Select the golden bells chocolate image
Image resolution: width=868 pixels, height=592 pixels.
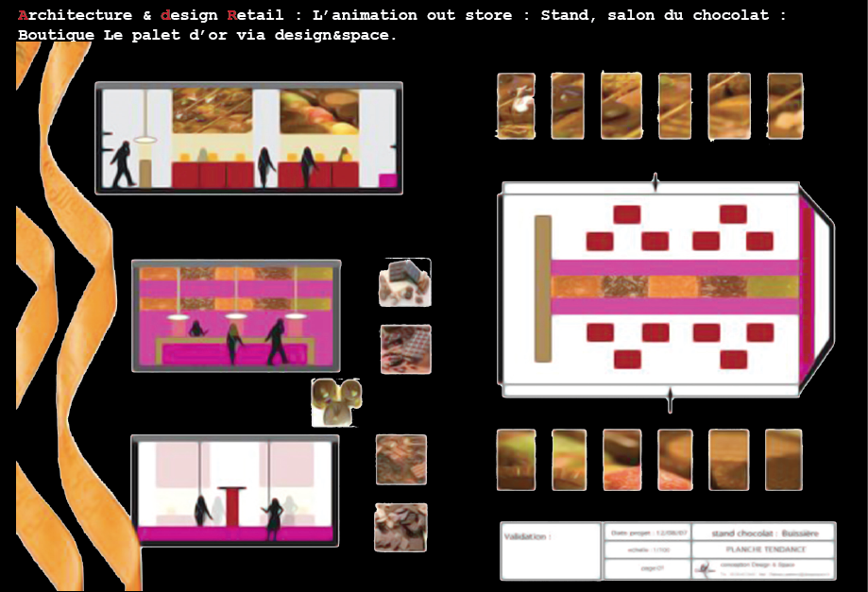click(335, 401)
